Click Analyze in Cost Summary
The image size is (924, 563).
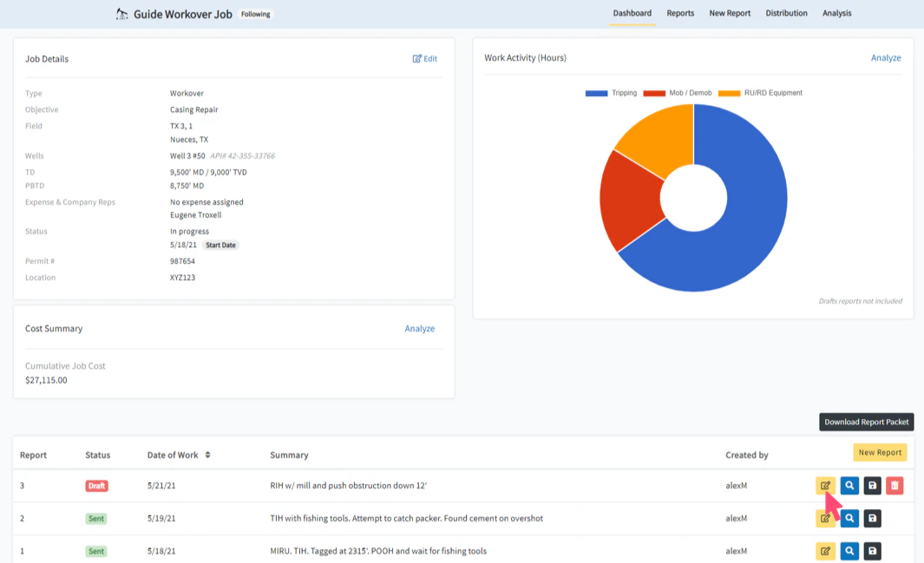click(420, 329)
